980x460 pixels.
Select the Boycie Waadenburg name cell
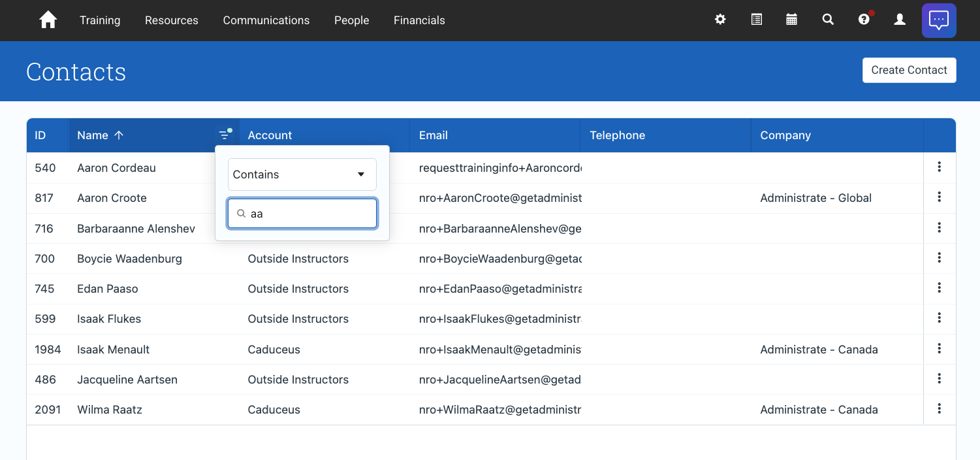[129, 259]
